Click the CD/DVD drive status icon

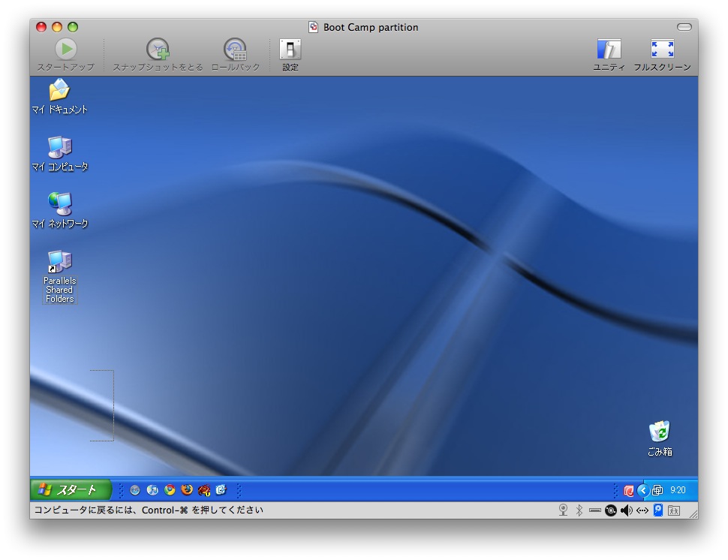click(x=611, y=510)
